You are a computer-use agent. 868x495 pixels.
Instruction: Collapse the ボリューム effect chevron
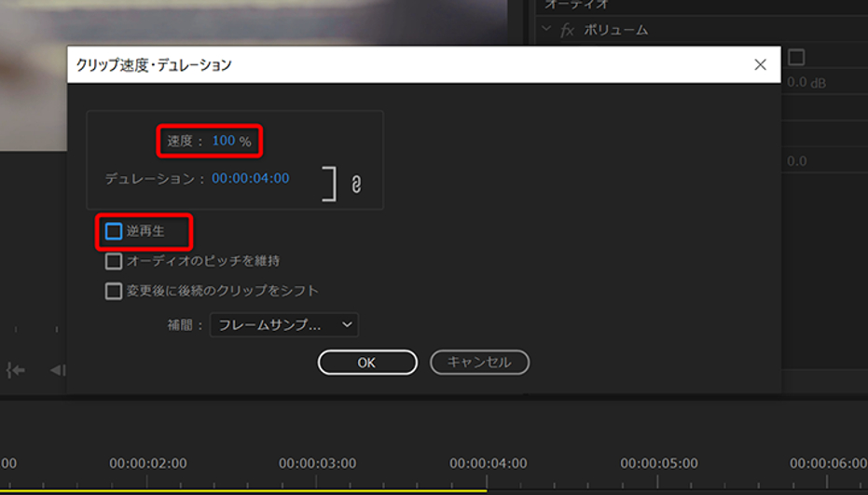[546, 28]
